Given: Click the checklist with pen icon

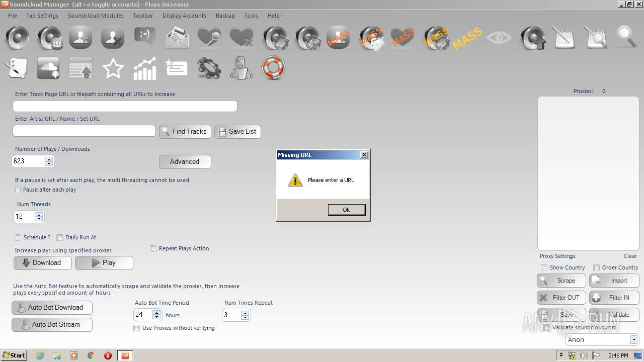Looking at the screenshot, I should 16,68.
